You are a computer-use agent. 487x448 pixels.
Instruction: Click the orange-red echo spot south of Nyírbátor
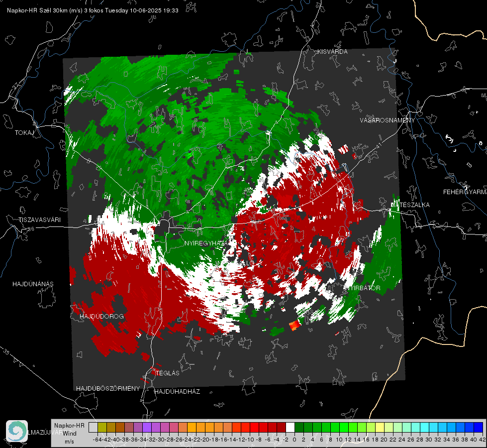click(295, 325)
